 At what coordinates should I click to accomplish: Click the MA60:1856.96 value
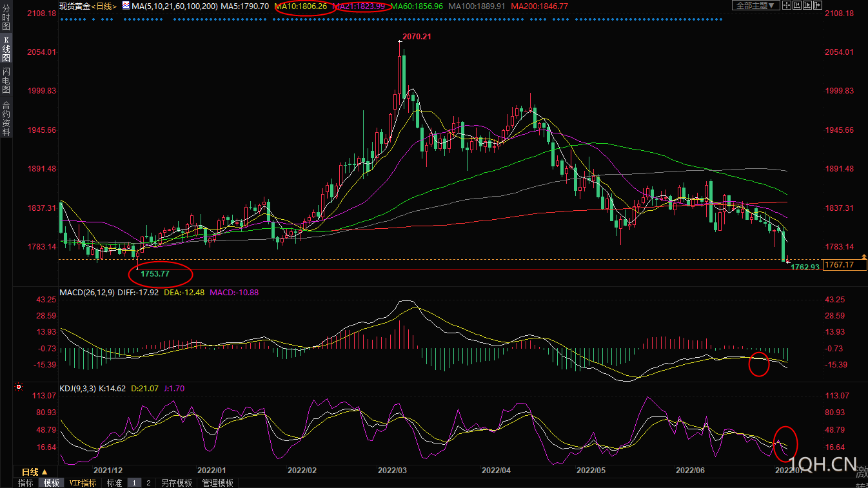(418, 6)
